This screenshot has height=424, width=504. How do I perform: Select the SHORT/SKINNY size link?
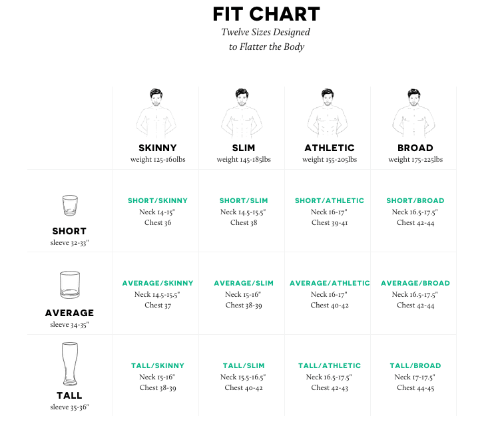(158, 200)
